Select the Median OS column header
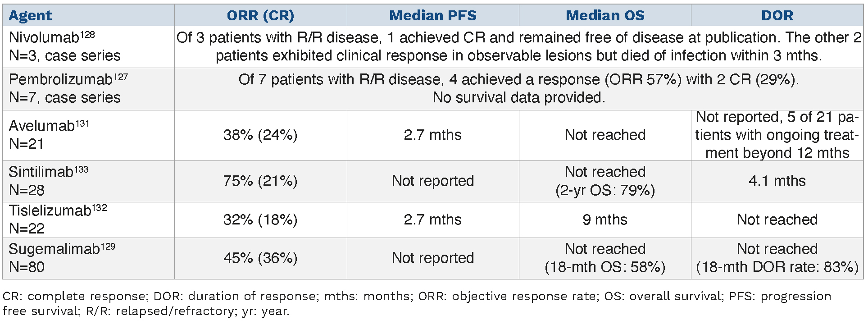The image size is (868, 325). click(604, 16)
